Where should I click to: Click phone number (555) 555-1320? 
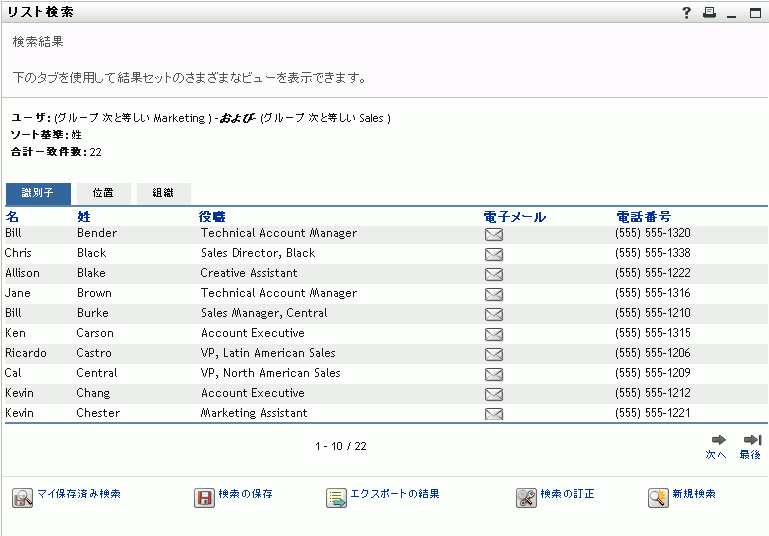(653, 233)
